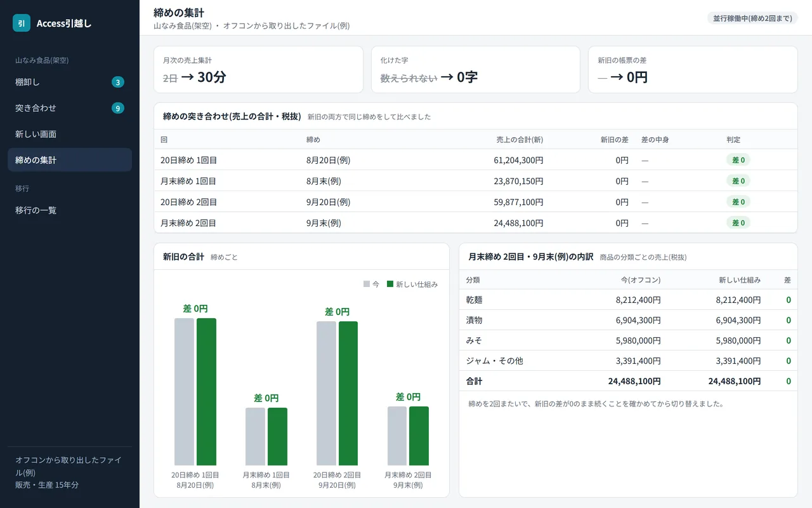Click the 突き合わせ badge showing 9
Viewport: 812px width, 508px height.
click(118, 108)
